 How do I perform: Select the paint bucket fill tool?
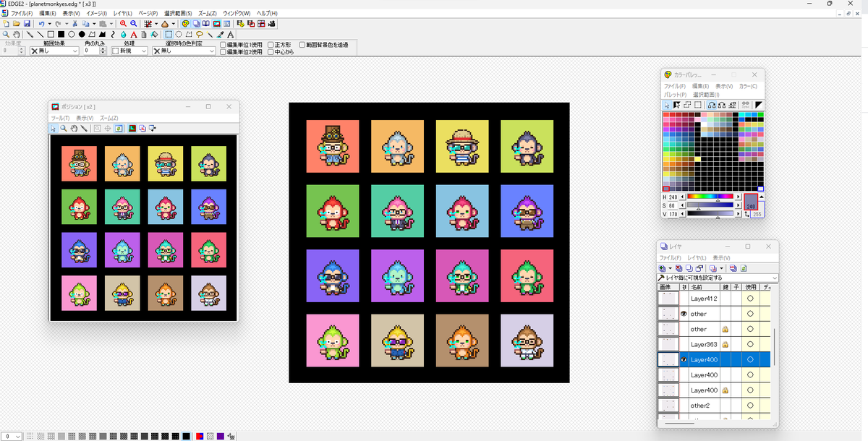(154, 34)
